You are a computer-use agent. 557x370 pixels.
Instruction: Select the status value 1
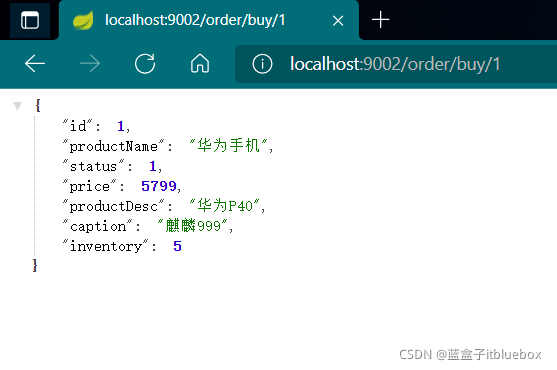coord(153,166)
